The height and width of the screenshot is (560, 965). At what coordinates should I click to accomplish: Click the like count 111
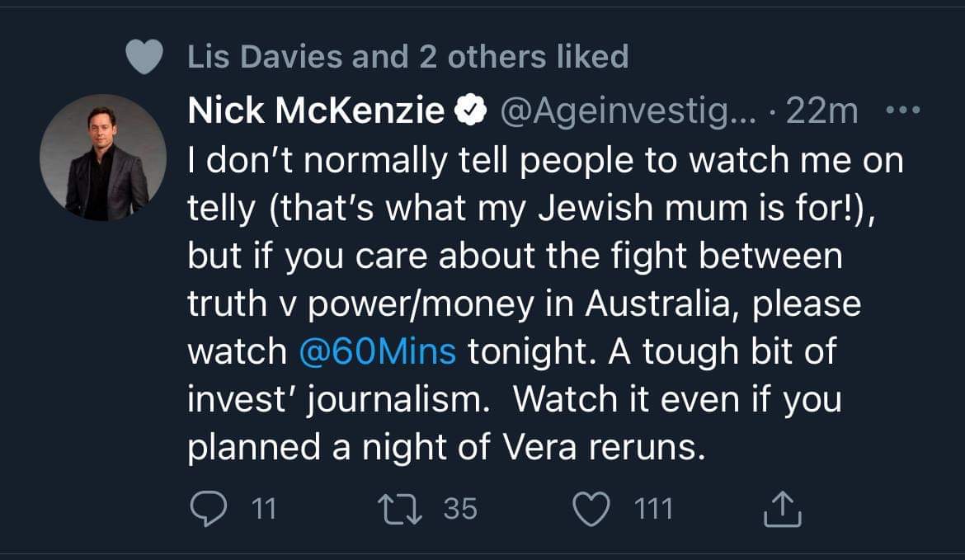[653, 509]
